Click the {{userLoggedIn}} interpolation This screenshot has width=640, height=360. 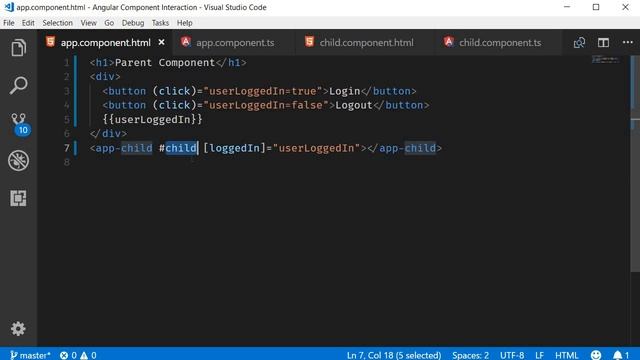(x=153, y=119)
